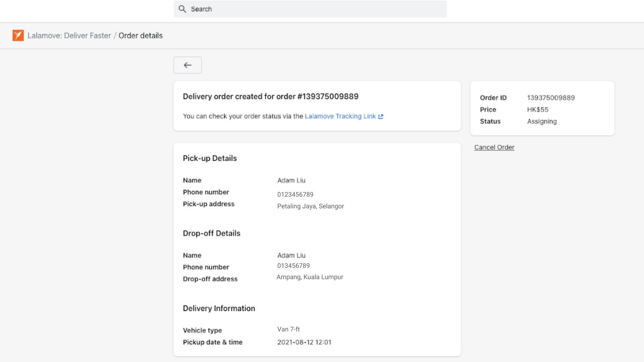The width and height of the screenshot is (644, 362).
Task: Click the Delivery order created title
Action: [x=270, y=97]
